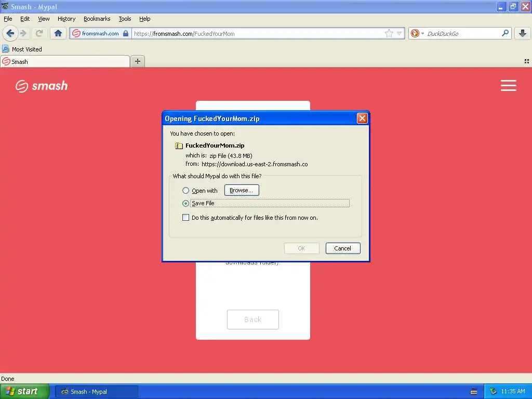Open a new tab with plus button

137,61
